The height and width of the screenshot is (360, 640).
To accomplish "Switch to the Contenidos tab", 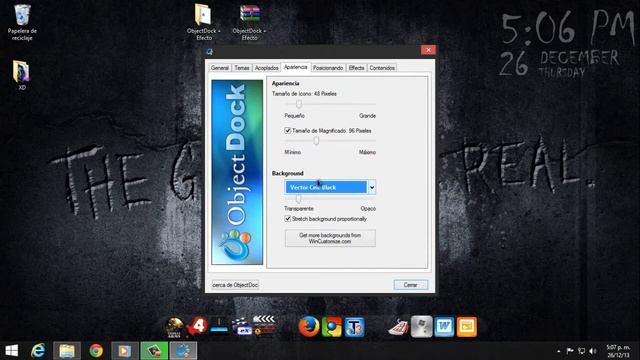I will [382, 68].
